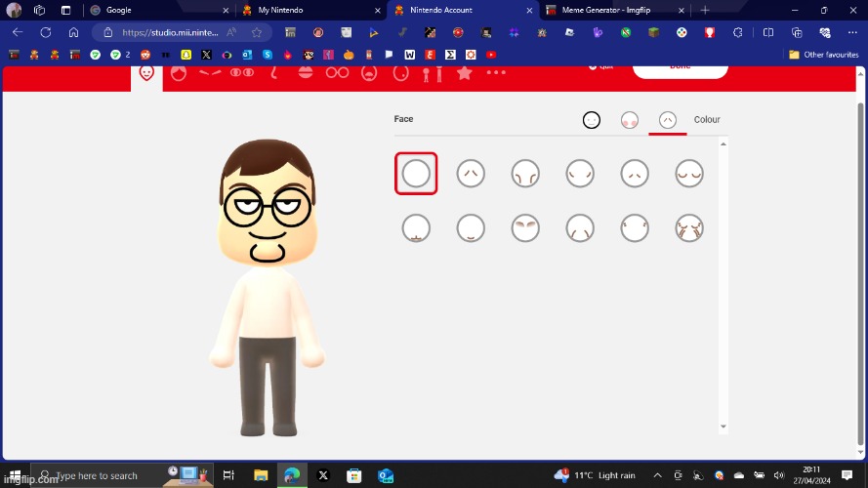The height and width of the screenshot is (488, 868).
Task: Go back using browser back arrow
Action: click(18, 32)
